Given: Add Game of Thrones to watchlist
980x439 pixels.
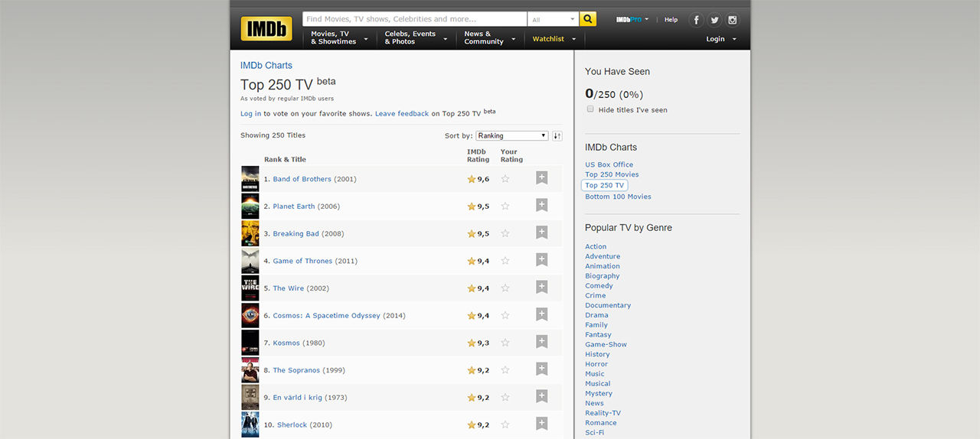Looking at the screenshot, I should point(541,260).
